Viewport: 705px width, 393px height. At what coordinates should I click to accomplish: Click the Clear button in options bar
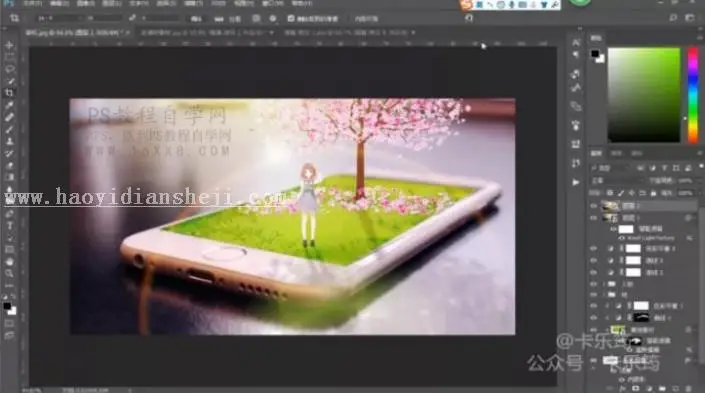tap(196, 19)
